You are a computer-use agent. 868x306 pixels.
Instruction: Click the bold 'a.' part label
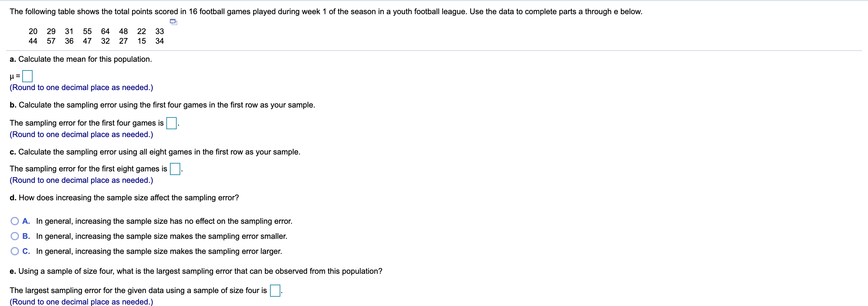pos(13,59)
